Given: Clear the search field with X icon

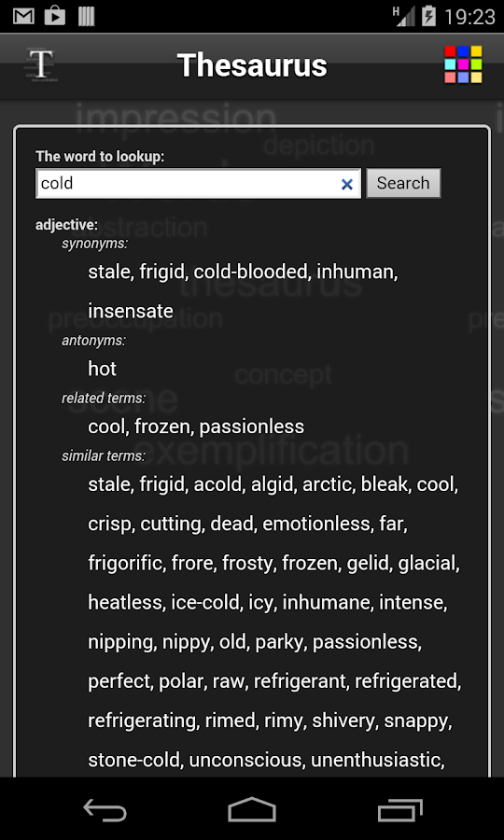Looking at the screenshot, I should click(347, 184).
